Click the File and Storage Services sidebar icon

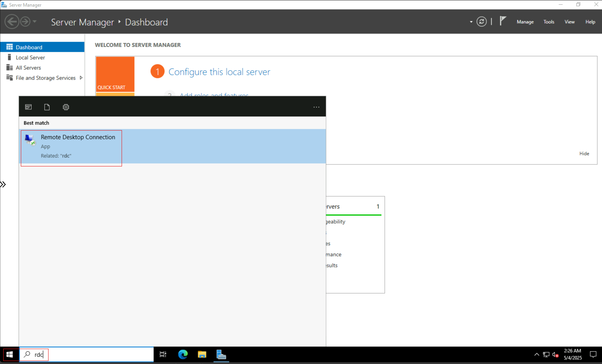(x=10, y=78)
